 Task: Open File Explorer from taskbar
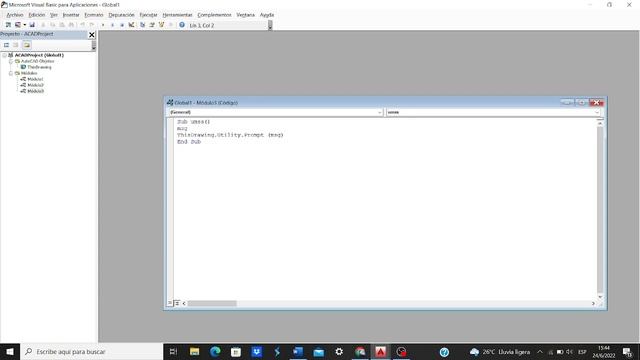195,351
